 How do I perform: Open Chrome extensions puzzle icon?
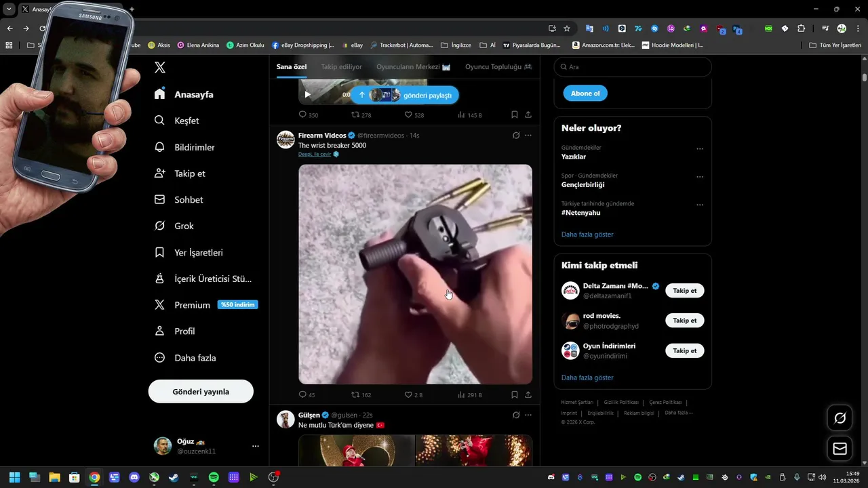802,28
